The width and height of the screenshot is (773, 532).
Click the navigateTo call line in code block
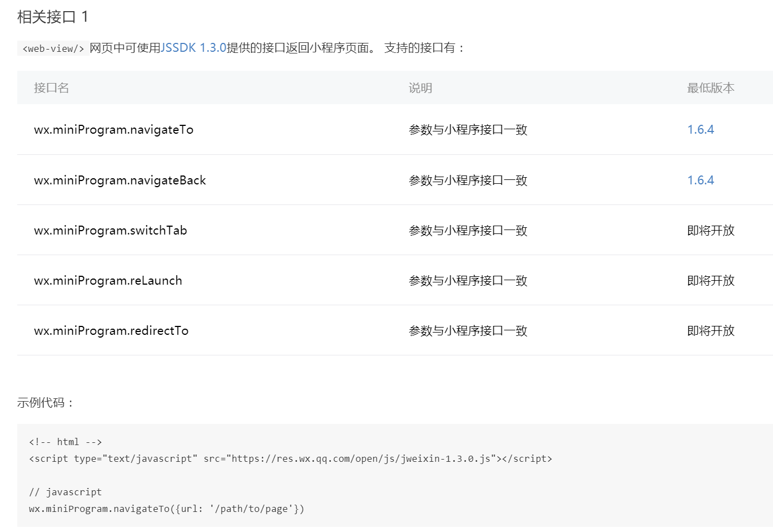pos(167,509)
